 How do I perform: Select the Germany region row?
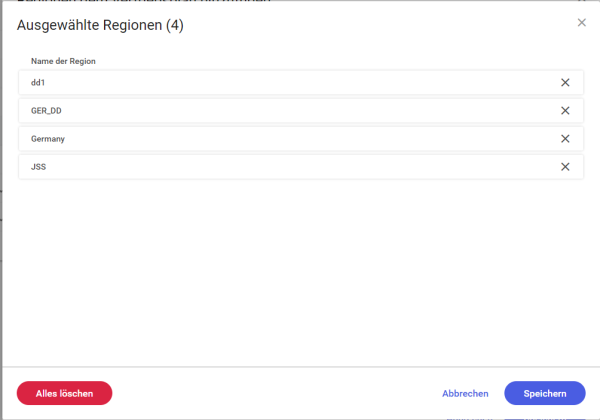tap(301, 138)
